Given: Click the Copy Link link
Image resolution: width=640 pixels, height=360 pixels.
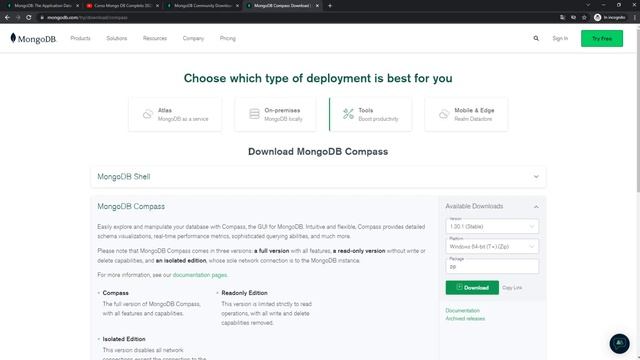Looking at the screenshot, I should (512, 288).
